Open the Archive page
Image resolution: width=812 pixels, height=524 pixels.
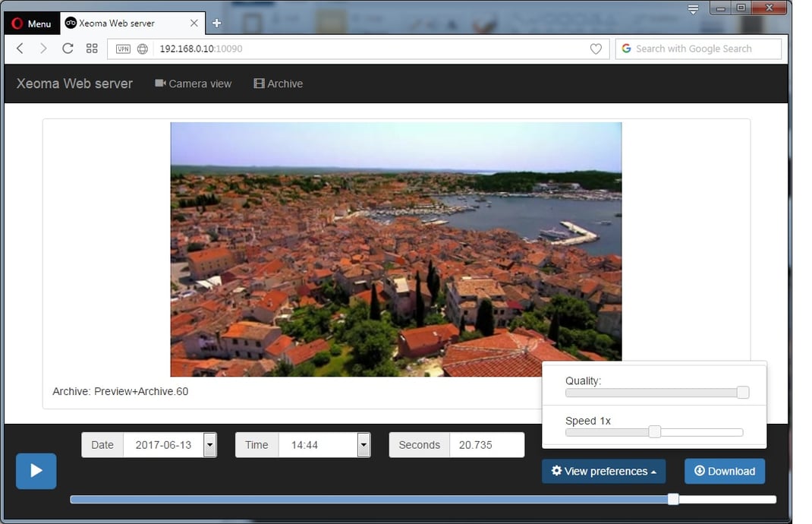278,84
